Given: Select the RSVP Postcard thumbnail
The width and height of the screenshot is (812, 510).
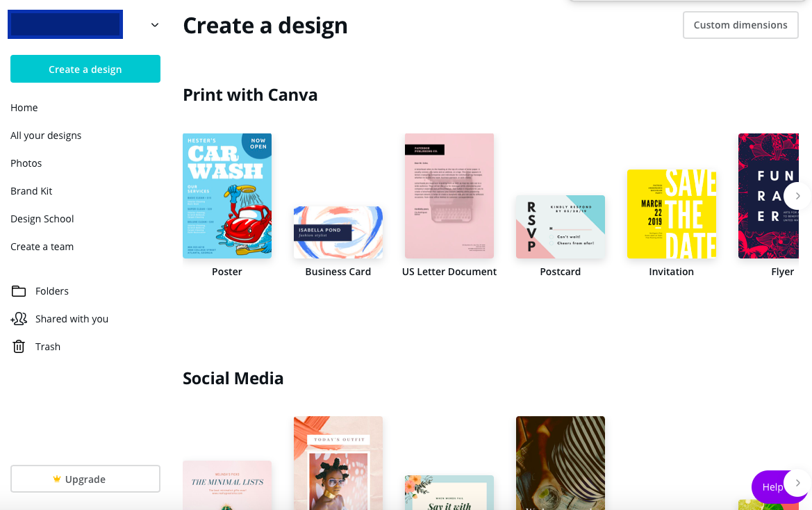Looking at the screenshot, I should 561,227.
